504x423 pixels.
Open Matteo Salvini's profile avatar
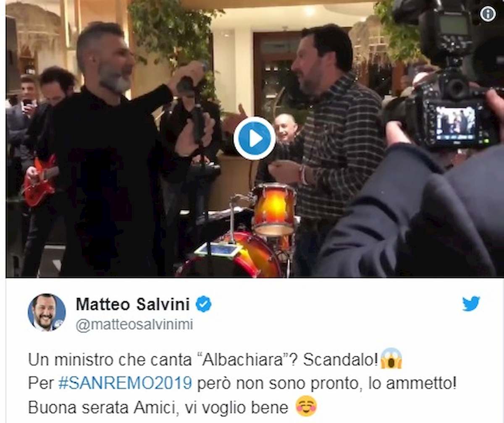click(47, 312)
